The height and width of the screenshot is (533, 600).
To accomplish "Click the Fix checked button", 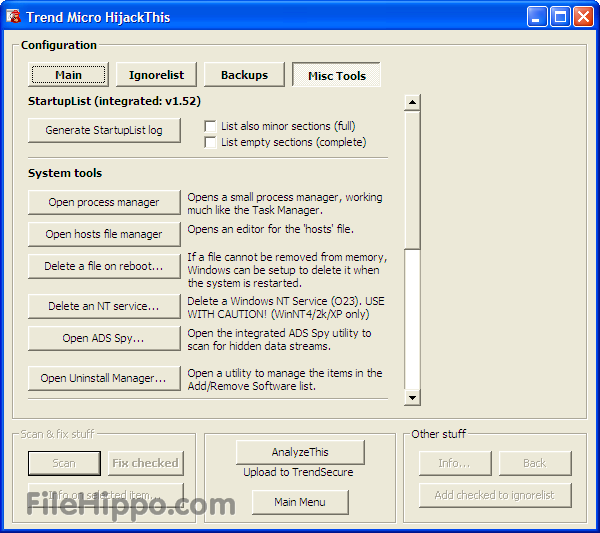I will [x=145, y=463].
